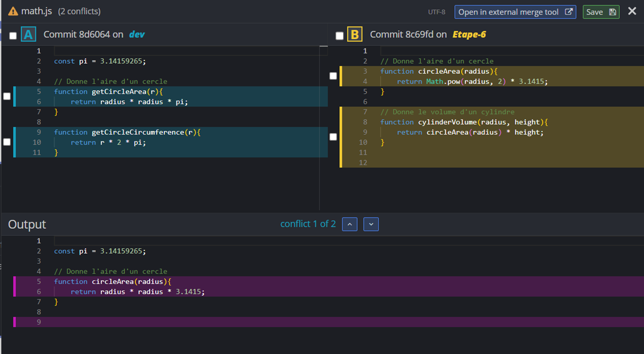
Task: Click 'function getCircleCircumference(r){' line
Action: (x=128, y=132)
